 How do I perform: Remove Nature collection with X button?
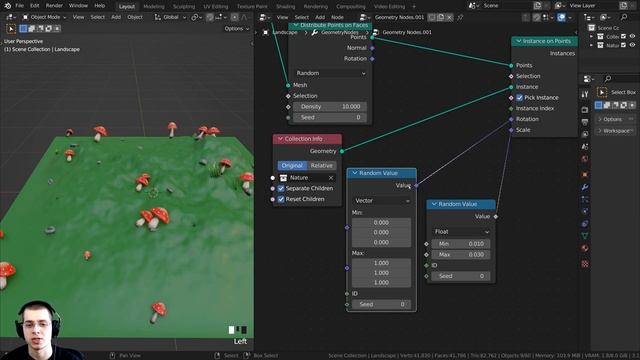click(331, 178)
